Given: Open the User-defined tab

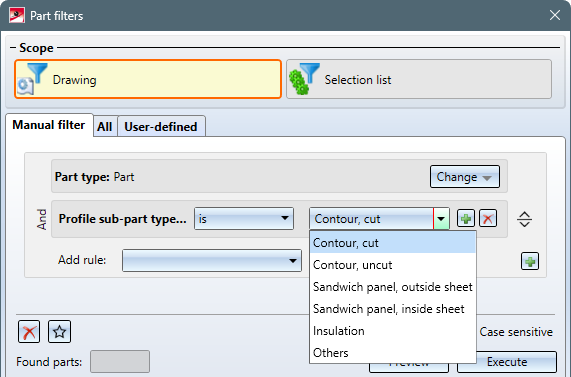Looking at the screenshot, I should (x=161, y=126).
